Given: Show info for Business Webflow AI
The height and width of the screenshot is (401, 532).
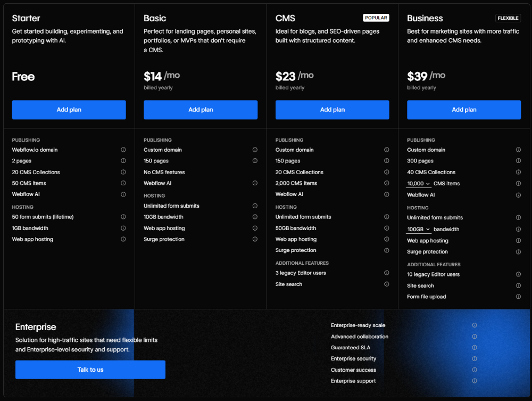Looking at the screenshot, I should click(518, 195).
